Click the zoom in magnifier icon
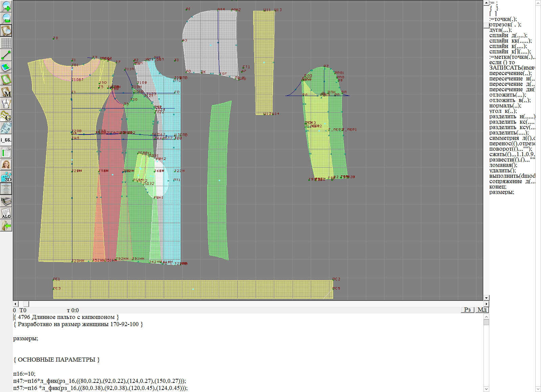The width and height of the screenshot is (541, 392). click(x=6, y=6)
